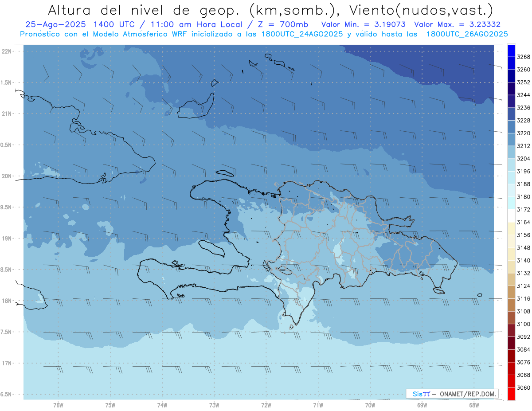Click the '21N' latitude label
The height and width of the screenshot is (411, 532).
pyautogui.click(x=7, y=114)
